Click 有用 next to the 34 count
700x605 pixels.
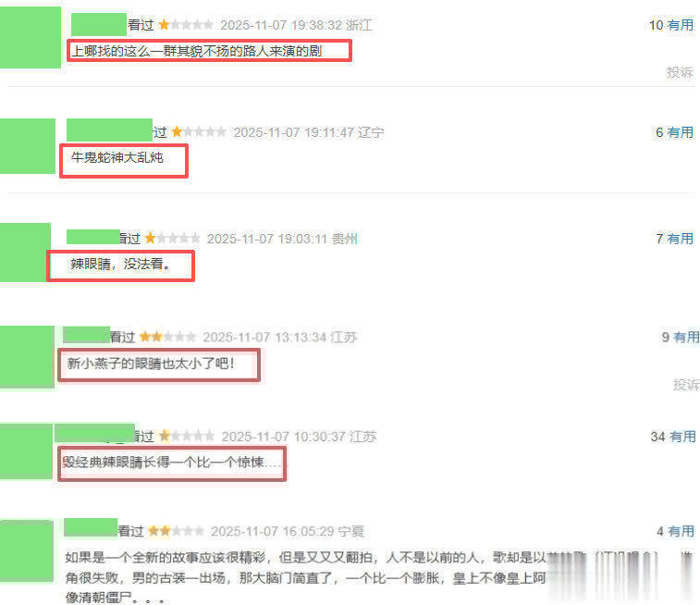(682, 437)
